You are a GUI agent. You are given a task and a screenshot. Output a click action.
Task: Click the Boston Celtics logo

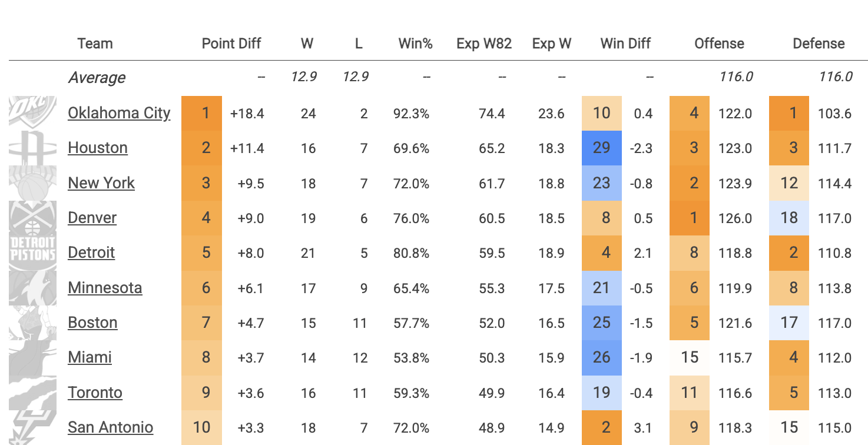tap(32, 323)
